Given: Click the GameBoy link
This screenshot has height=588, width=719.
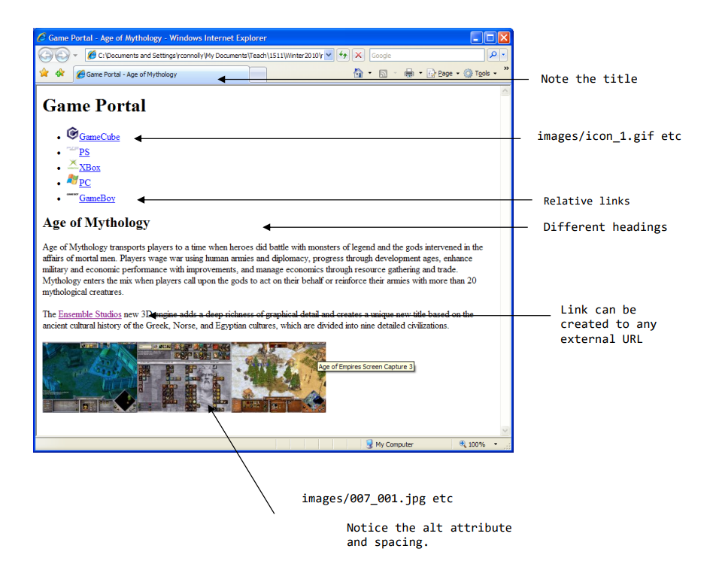Looking at the screenshot, I should coord(96,198).
